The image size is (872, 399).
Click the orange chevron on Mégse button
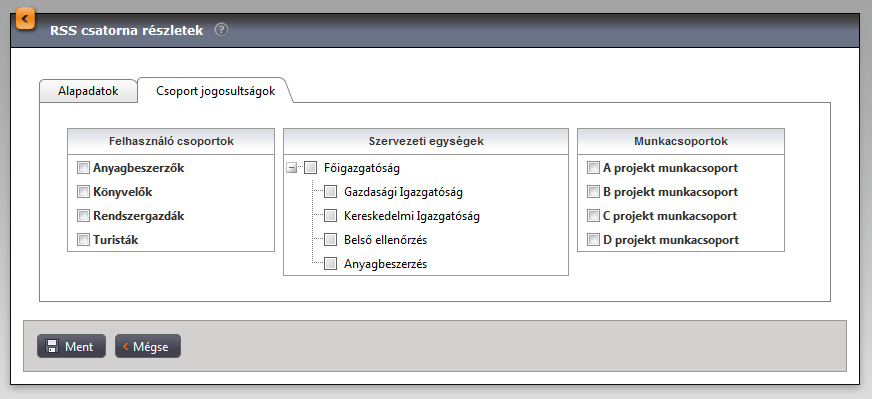click(126, 347)
